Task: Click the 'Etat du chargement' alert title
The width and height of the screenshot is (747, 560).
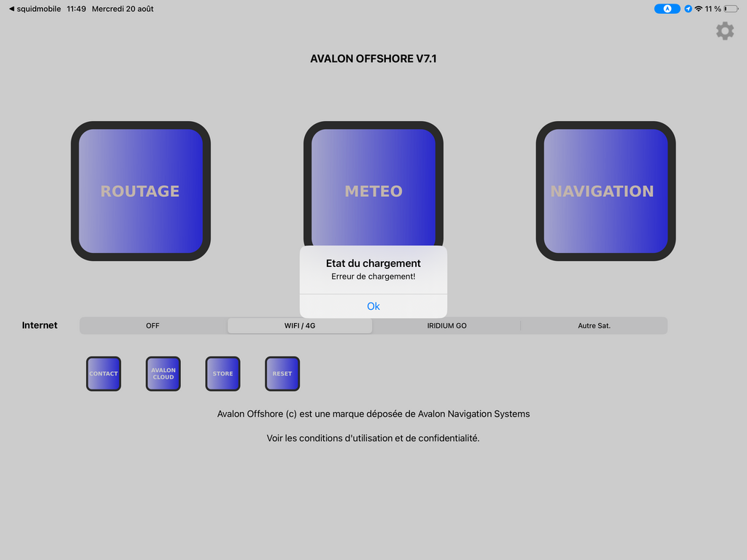Action: tap(373, 263)
